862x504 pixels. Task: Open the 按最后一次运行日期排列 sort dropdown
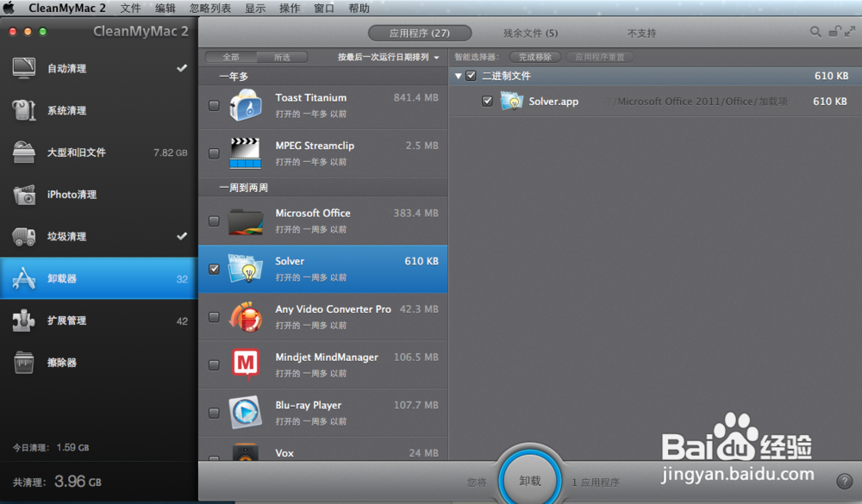[x=388, y=57]
